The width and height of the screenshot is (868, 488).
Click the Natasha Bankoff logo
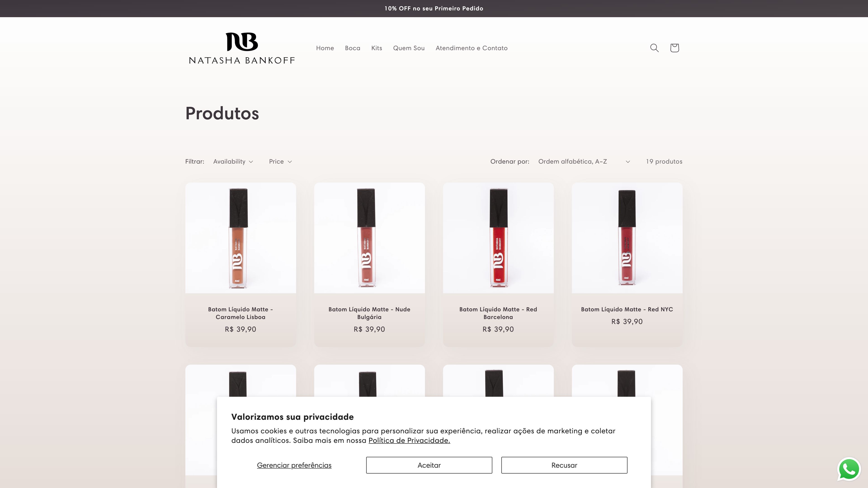[x=242, y=48]
